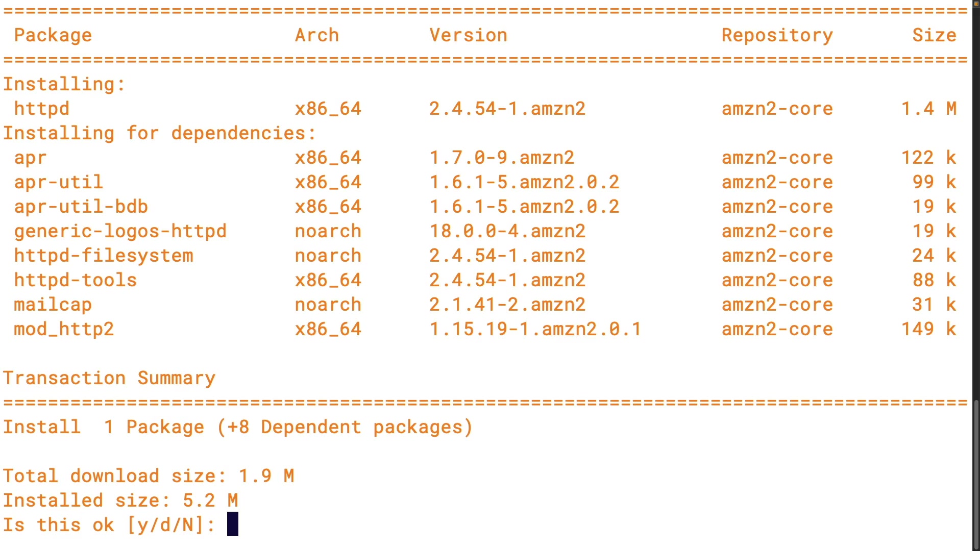Click the Version column header
Viewport: 980px width, 551px height.
point(468,35)
